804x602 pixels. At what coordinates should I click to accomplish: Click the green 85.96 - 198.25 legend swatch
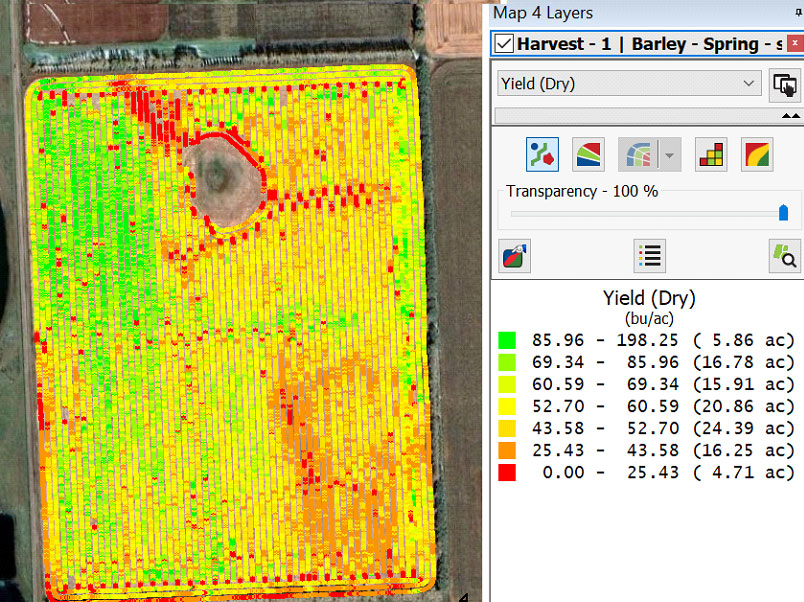click(x=507, y=340)
